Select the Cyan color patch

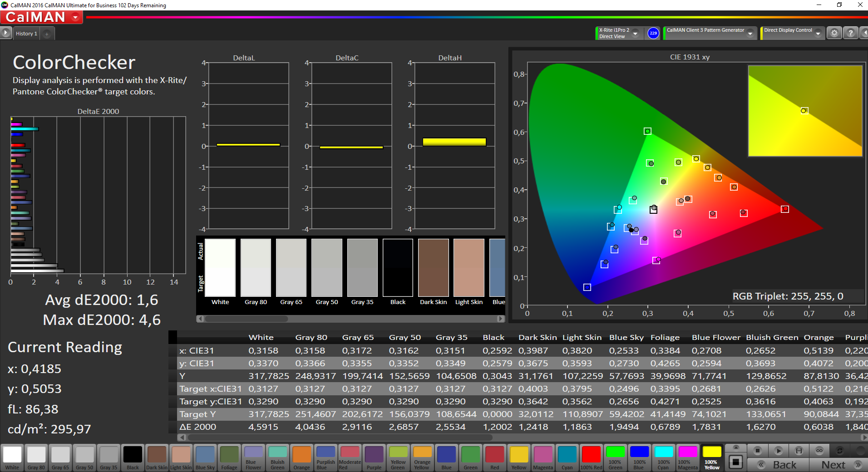point(567,457)
